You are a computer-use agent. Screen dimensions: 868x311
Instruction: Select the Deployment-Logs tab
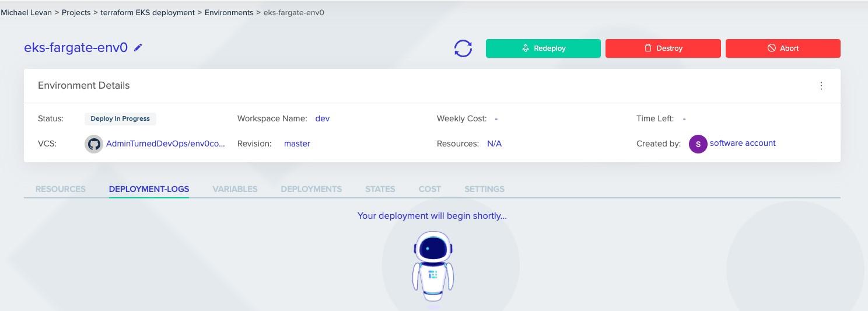click(x=149, y=189)
